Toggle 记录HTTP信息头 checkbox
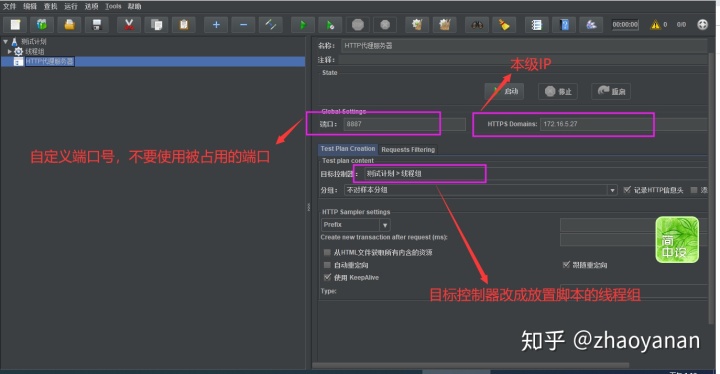This screenshot has height=374, width=720. point(627,190)
